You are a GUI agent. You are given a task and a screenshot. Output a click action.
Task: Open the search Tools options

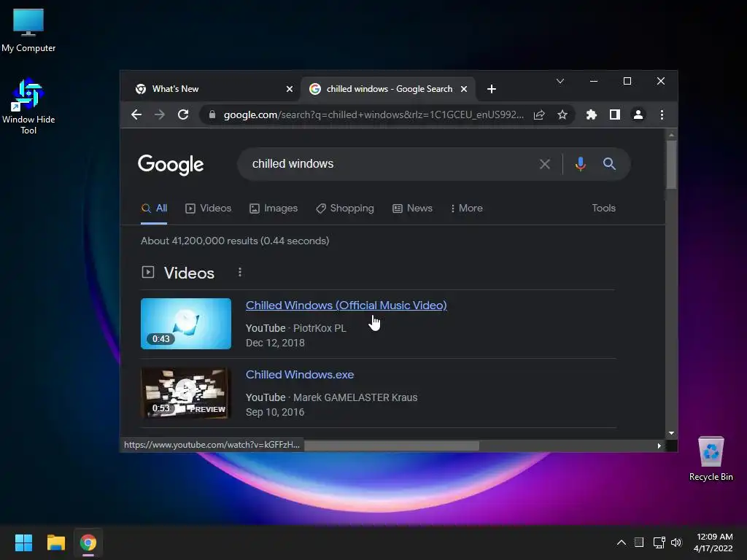pos(603,208)
